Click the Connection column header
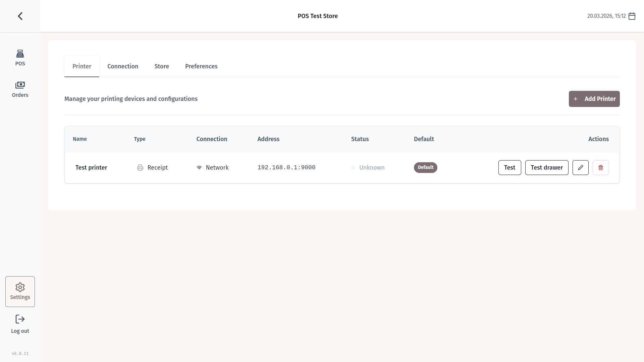Viewport: 644px width, 362px height. [x=212, y=139]
